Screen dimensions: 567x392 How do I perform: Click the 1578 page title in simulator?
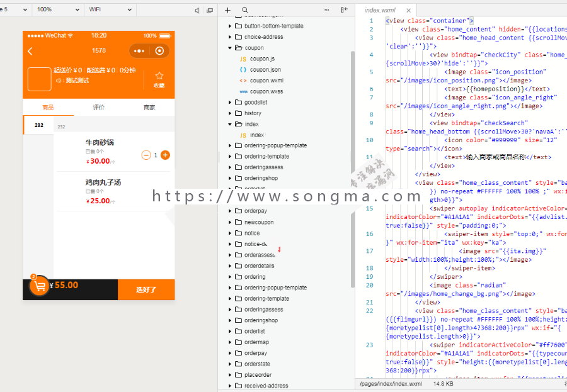click(99, 50)
